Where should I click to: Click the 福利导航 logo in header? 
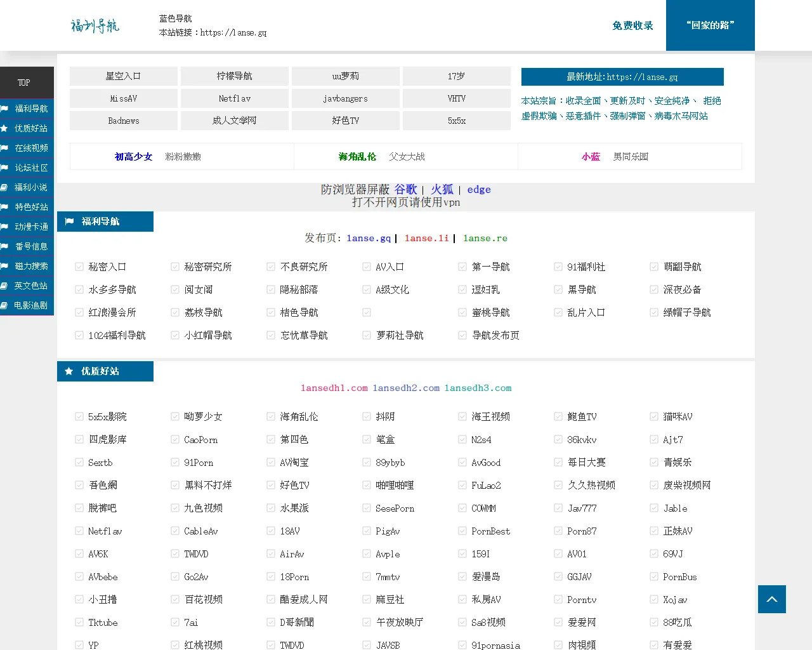tap(95, 25)
